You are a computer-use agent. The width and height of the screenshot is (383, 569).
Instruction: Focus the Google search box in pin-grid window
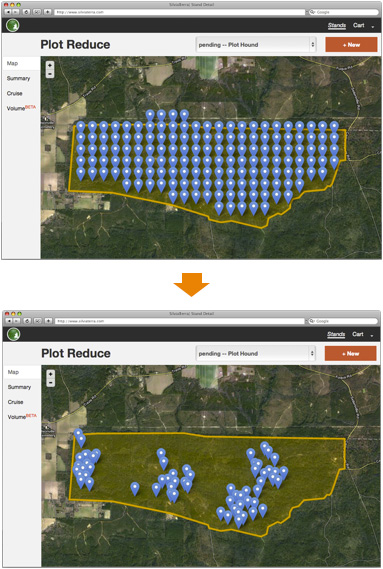pos(343,12)
